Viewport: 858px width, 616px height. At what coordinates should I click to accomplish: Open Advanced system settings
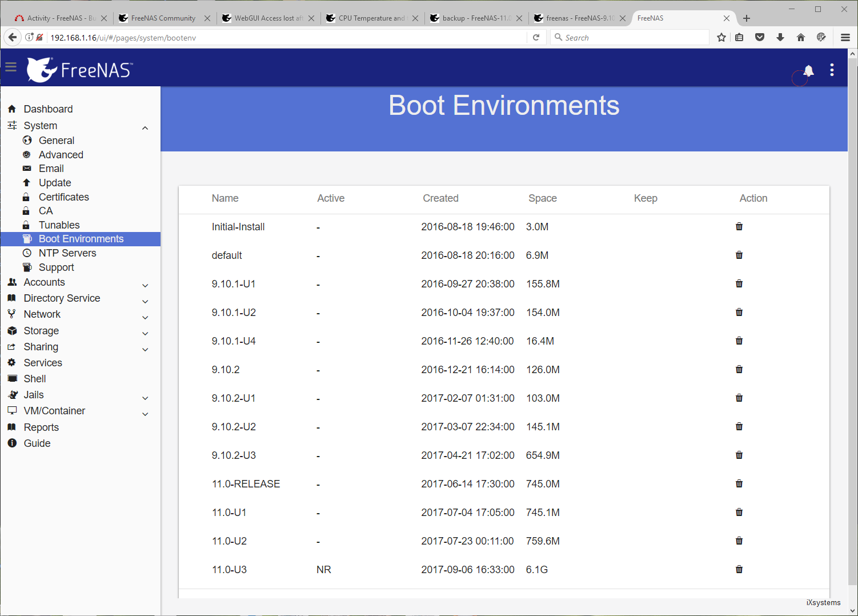61,155
